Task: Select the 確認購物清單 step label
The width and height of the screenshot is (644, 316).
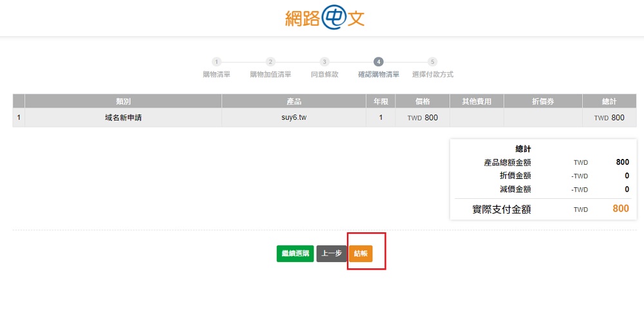Action: 379,75
